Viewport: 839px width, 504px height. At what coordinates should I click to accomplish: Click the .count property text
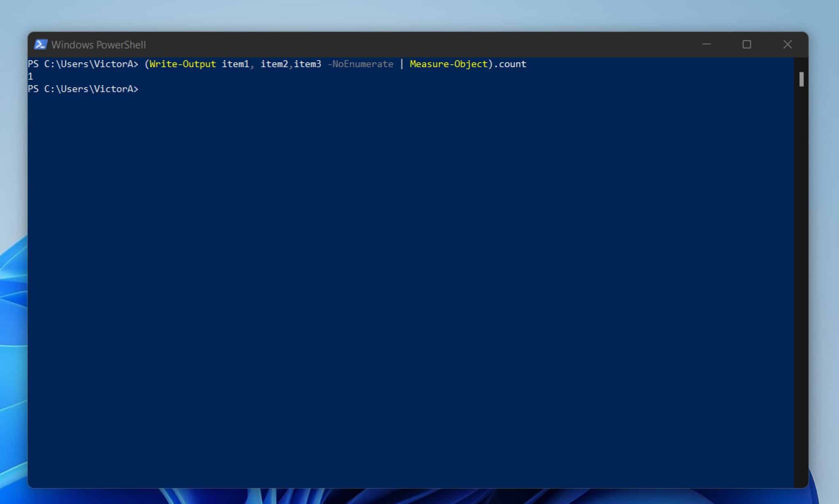coord(510,64)
